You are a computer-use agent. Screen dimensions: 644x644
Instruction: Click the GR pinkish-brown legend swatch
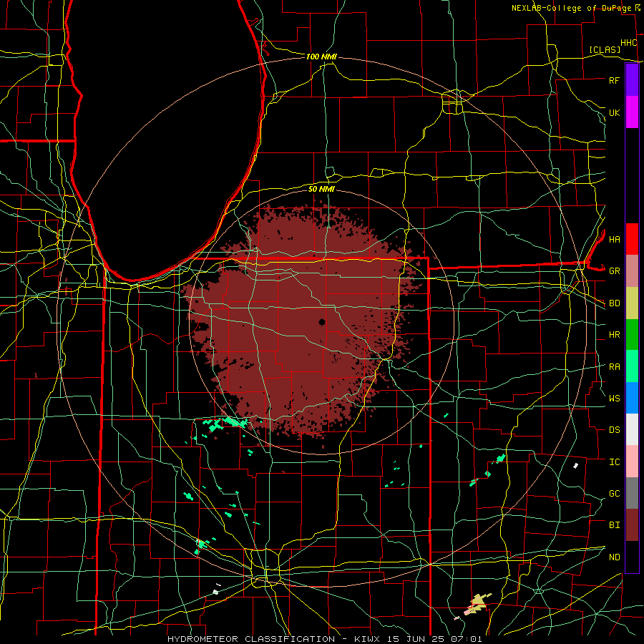click(x=632, y=271)
